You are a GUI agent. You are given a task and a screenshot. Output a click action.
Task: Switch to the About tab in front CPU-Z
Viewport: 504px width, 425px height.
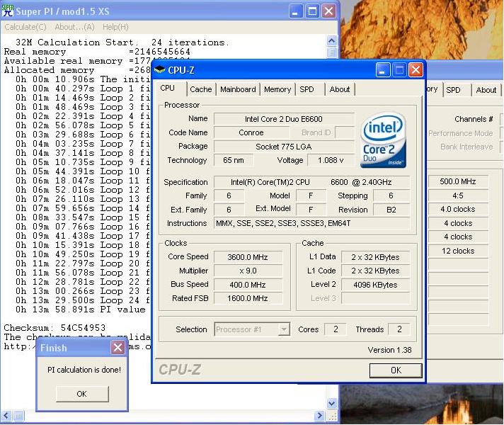click(340, 89)
